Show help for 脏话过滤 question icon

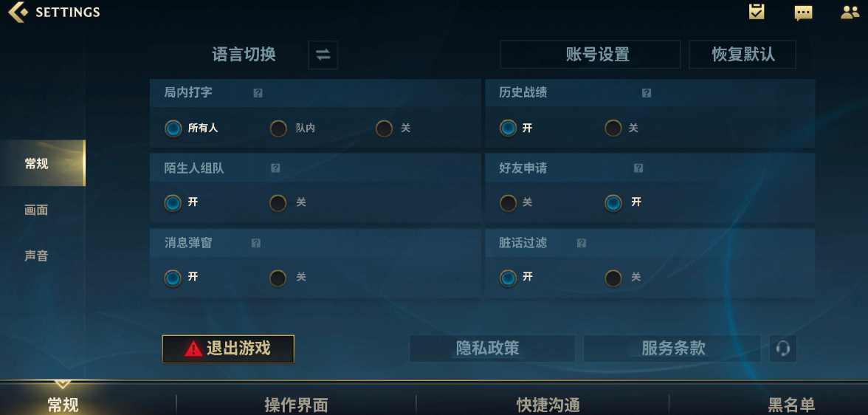(x=582, y=243)
